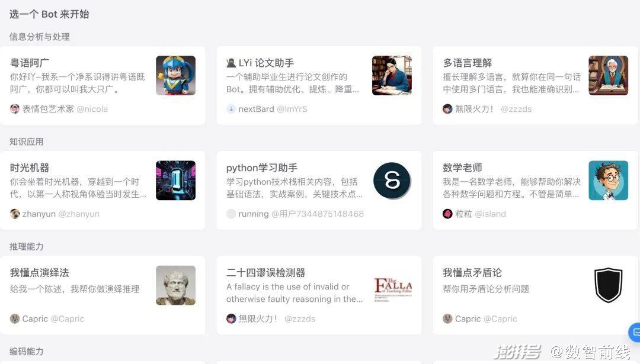Open the 二十四谬误检测器 bot title
This screenshot has width=640, height=364.
[x=265, y=272]
